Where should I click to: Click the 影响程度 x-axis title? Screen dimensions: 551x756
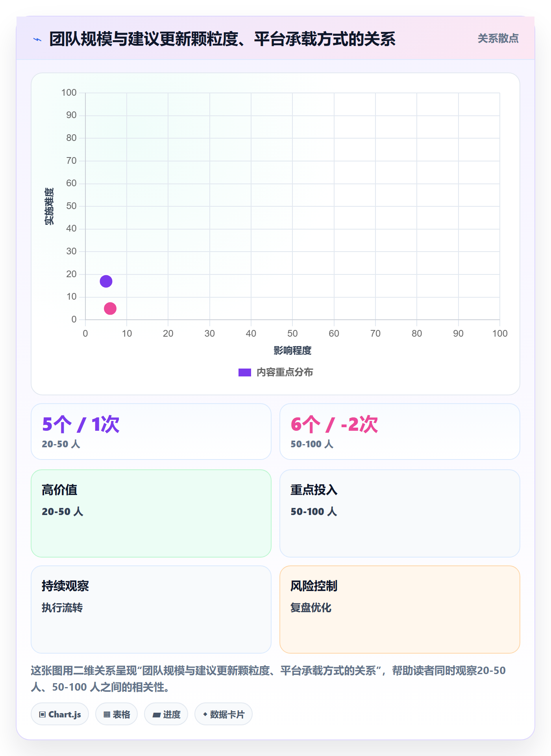click(292, 350)
